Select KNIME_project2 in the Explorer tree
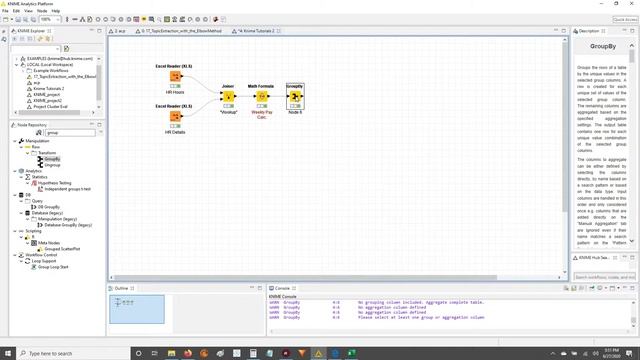The image size is (640, 360). [47, 100]
